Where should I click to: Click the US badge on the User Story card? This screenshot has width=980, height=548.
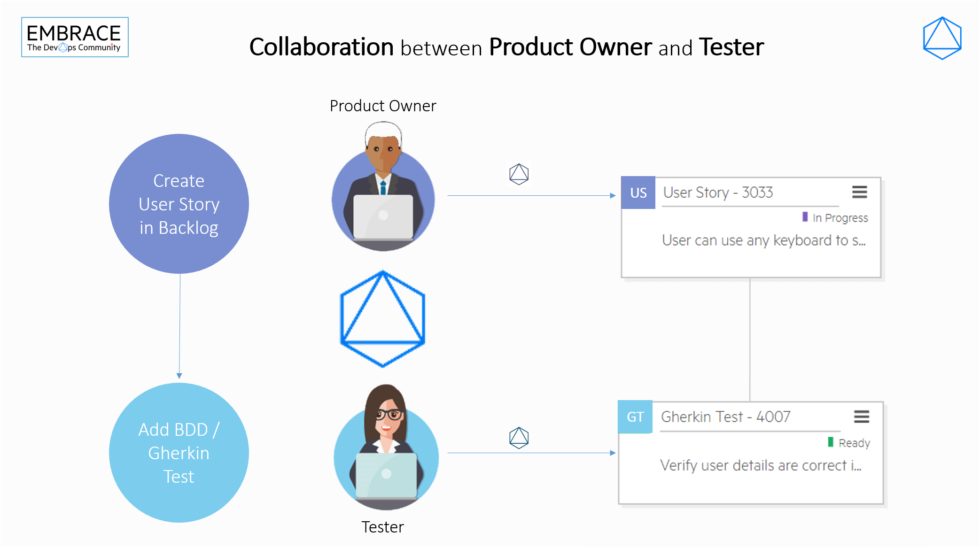pyautogui.click(x=638, y=193)
